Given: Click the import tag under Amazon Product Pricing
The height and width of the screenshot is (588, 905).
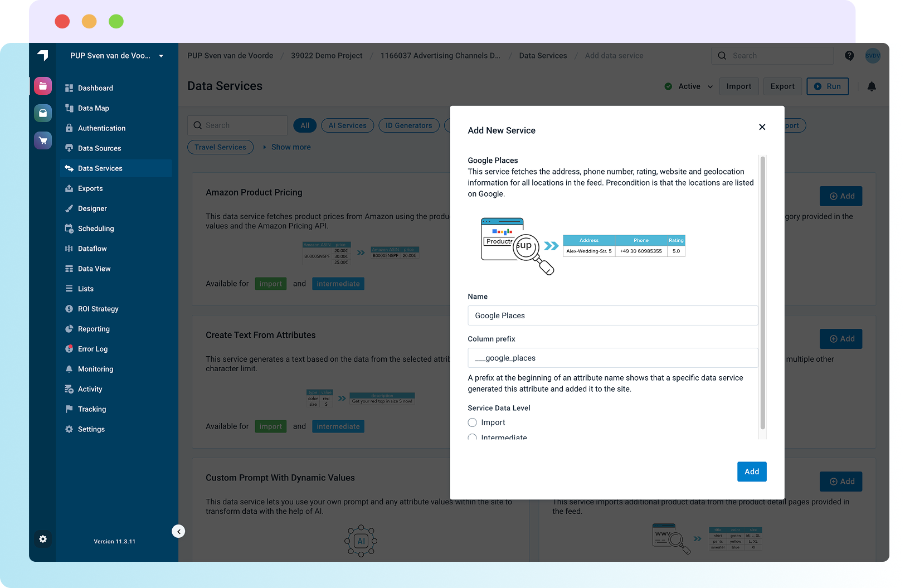Looking at the screenshot, I should 271,284.
